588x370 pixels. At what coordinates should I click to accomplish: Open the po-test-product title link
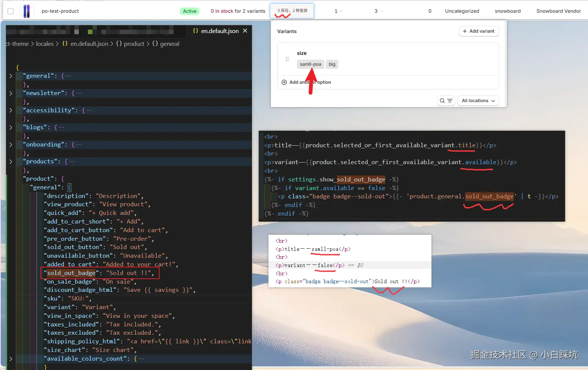coord(60,11)
